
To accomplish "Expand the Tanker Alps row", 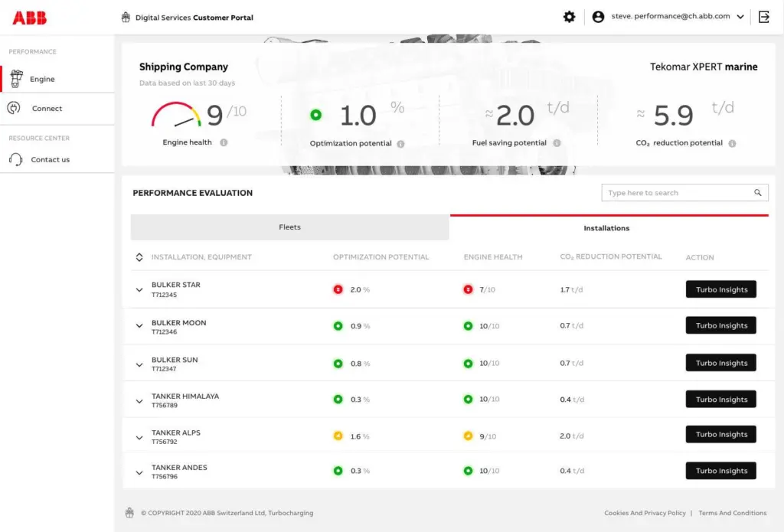I will (x=139, y=438).
